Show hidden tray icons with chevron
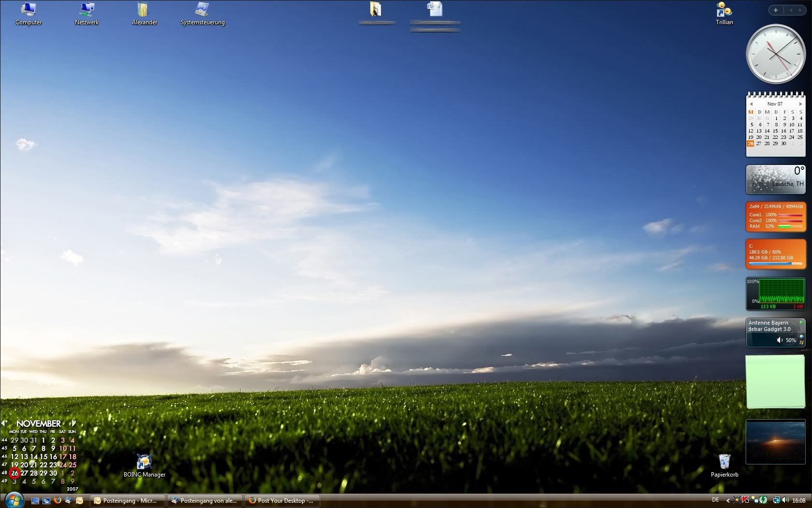Screen dimensions: 812x508 tap(728, 501)
